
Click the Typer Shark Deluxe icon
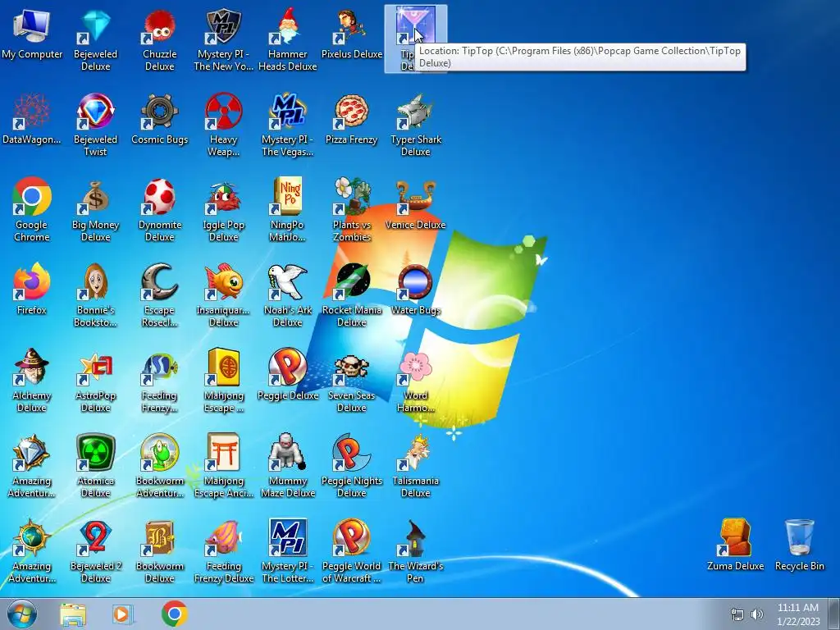416,126
